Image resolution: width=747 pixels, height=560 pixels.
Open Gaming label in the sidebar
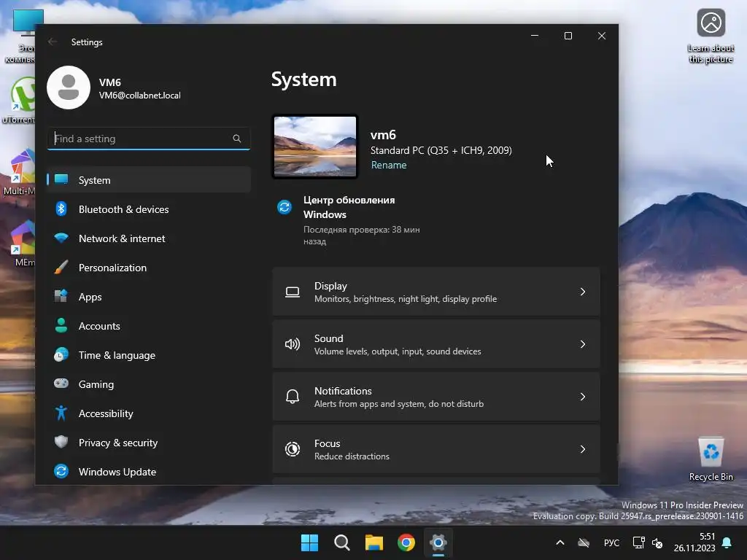[x=96, y=384]
